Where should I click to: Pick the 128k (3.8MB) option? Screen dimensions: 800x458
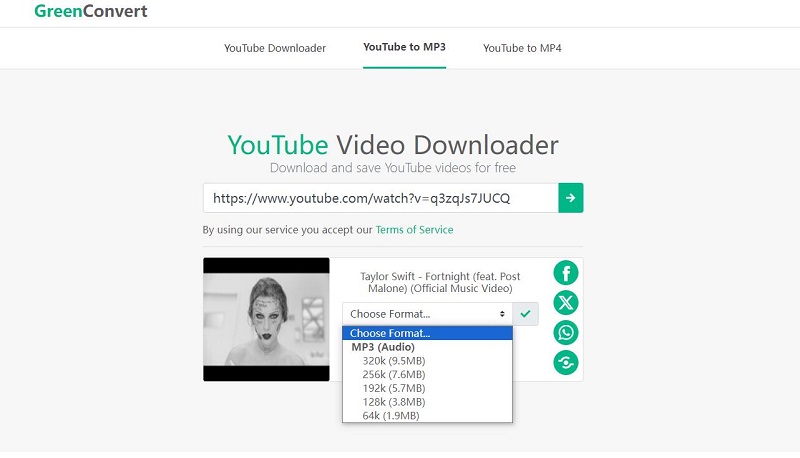[428, 402]
